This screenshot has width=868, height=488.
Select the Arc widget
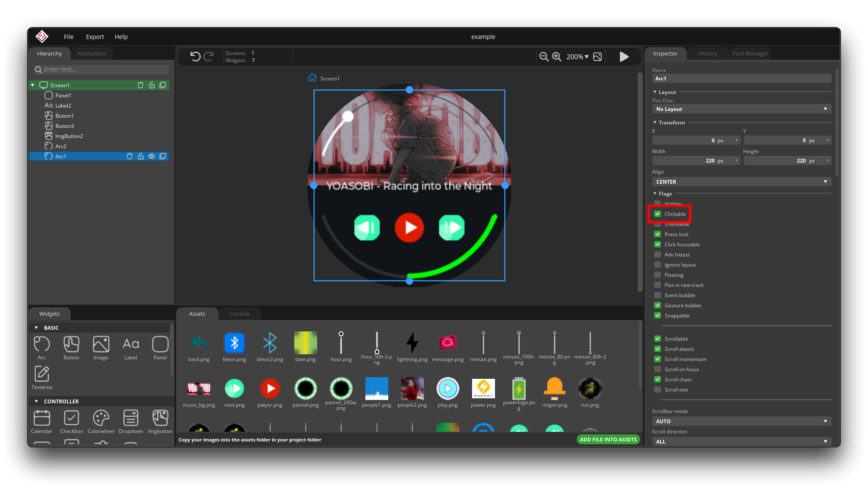(x=41, y=348)
